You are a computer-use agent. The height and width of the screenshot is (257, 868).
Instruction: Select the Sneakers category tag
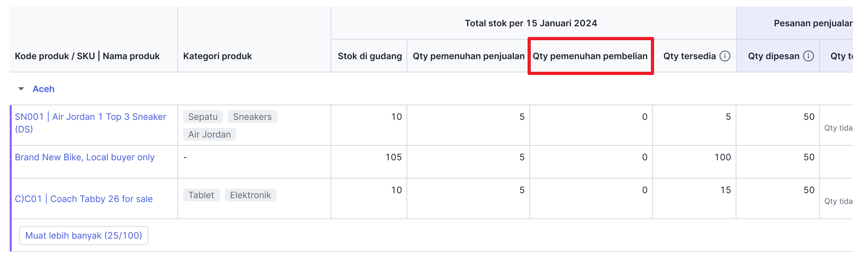tap(253, 117)
